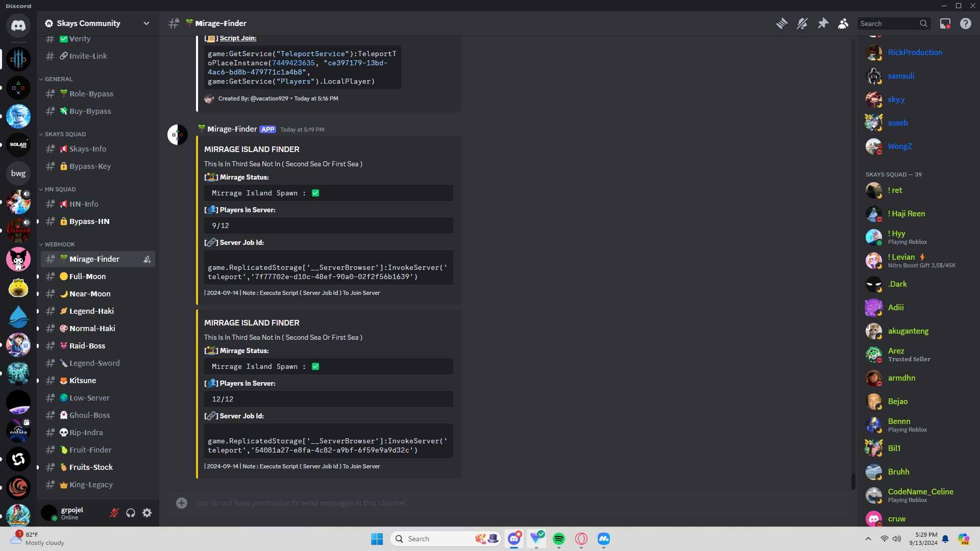
Task: Open the white swirl logo server
Action: [18, 459]
